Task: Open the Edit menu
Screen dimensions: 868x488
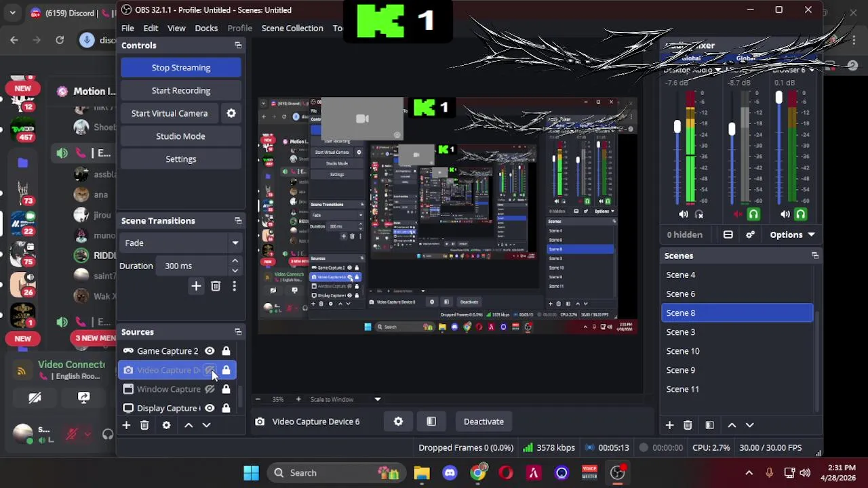Action: [151, 28]
